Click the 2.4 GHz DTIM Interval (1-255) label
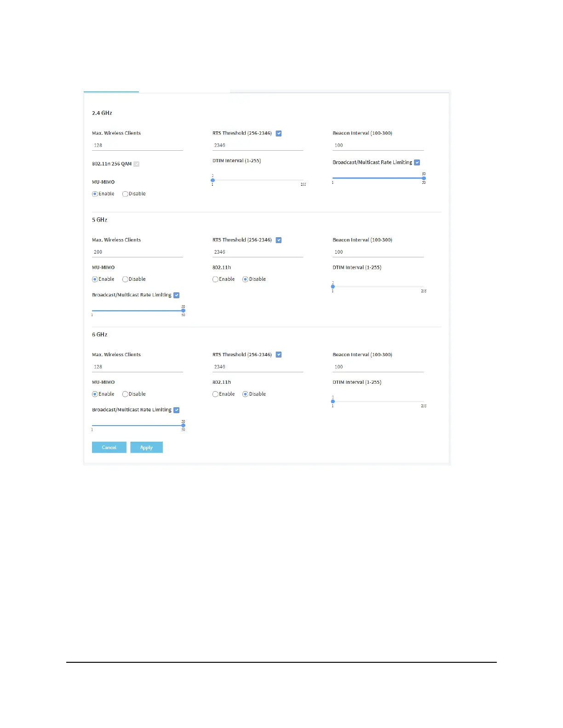This screenshot has height=728, width=563. (x=236, y=161)
